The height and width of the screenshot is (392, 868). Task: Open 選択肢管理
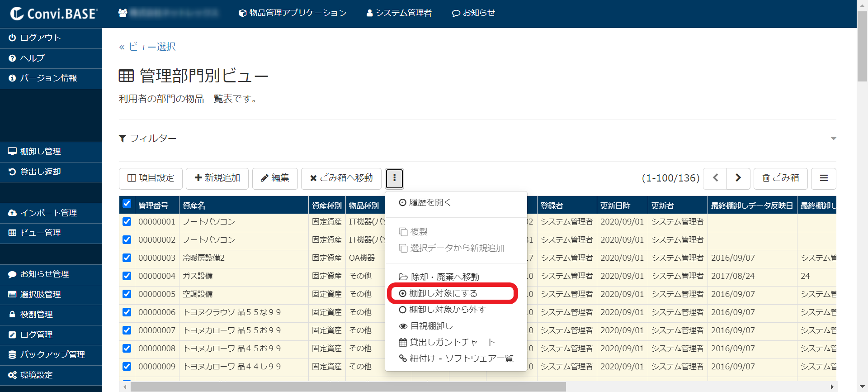point(51,295)
